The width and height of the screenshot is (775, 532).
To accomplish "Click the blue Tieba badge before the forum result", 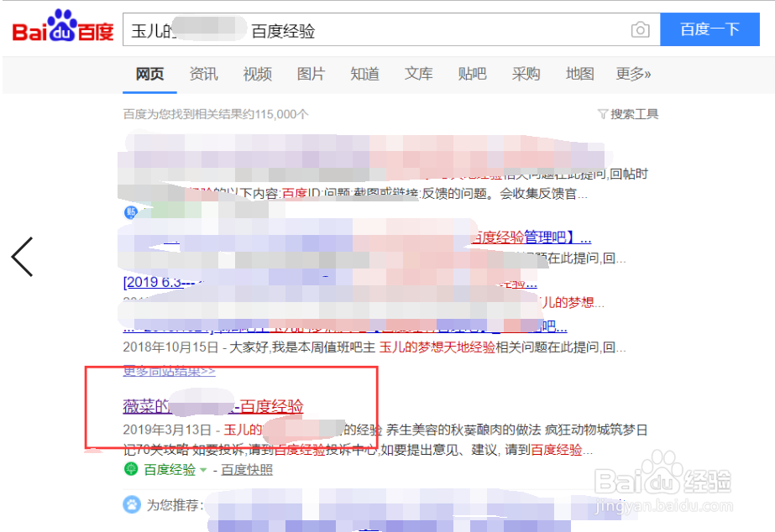I will click(x=130, y=212).
